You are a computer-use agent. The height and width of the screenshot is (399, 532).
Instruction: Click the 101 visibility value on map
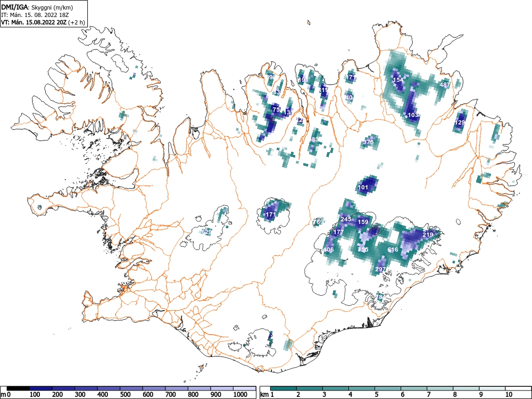click(363, 187)
